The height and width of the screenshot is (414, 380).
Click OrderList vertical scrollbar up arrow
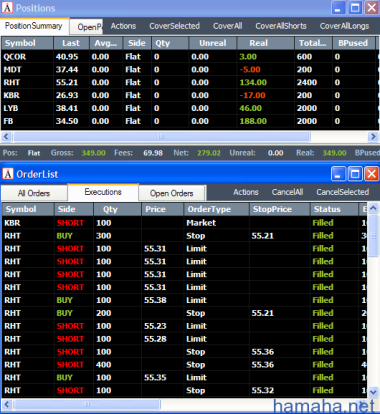(x=373, y=208)
